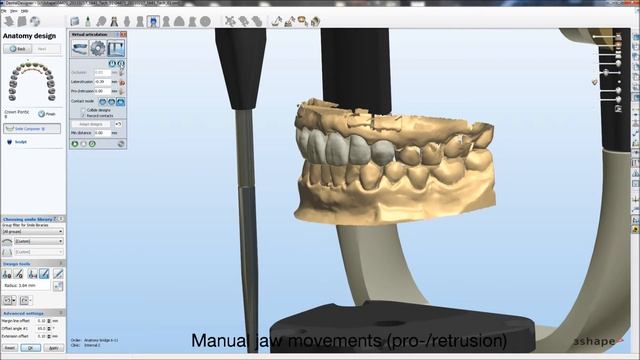Click the Adapt designs button
Image resolution: width=640 pixels, height=360 pixels.
pyautogui.click(x=91, y=124)
